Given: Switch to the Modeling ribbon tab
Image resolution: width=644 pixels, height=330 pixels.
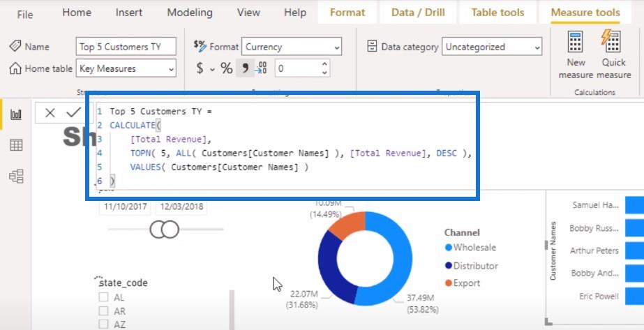Looking at the screenshot, I should click(190, 13).
